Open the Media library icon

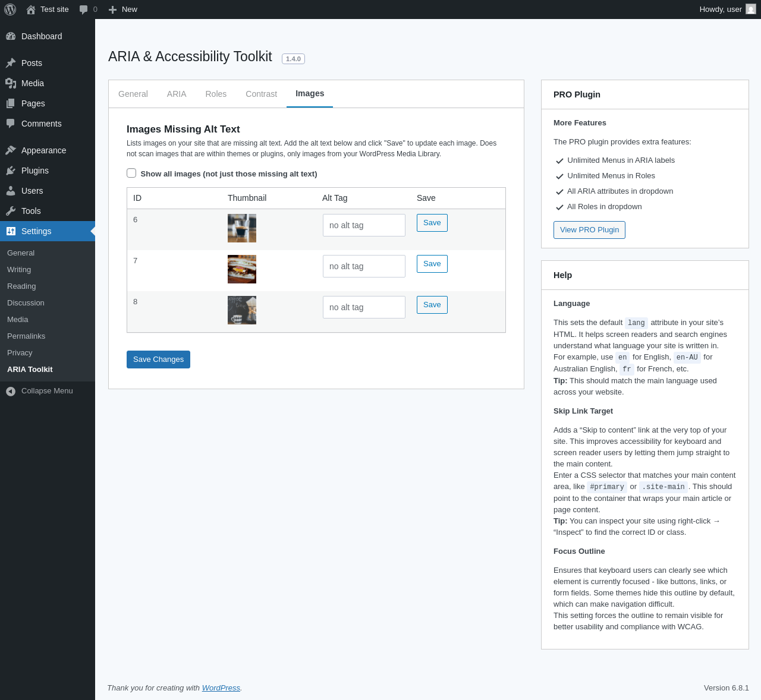point(11,83)
